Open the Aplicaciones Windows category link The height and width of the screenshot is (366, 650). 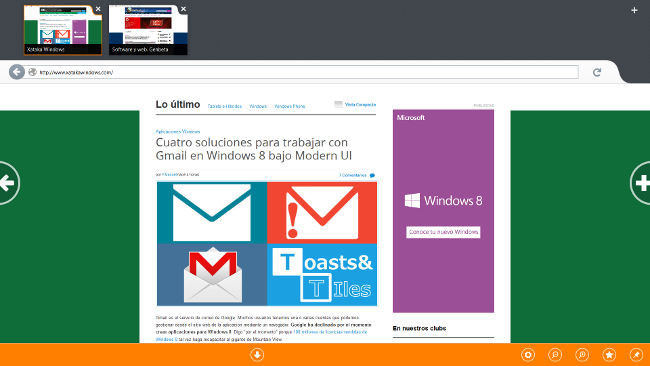tap(178, 131)
